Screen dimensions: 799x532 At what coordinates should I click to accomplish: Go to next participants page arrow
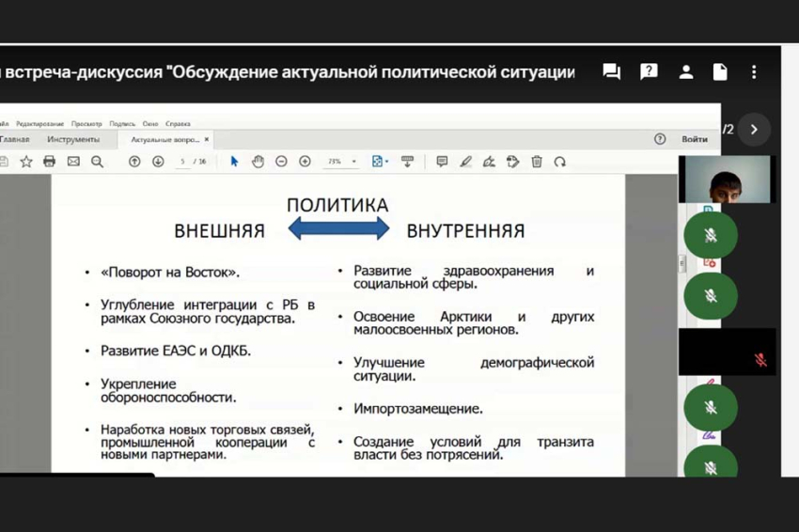click(x=754, y=130)
